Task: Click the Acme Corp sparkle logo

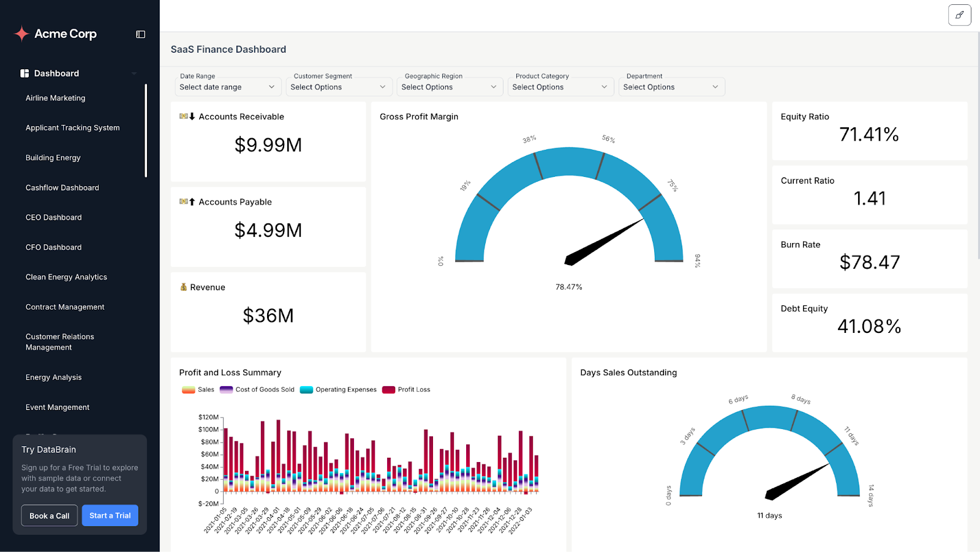Action: pyautogui.click(x=22, y=34)
